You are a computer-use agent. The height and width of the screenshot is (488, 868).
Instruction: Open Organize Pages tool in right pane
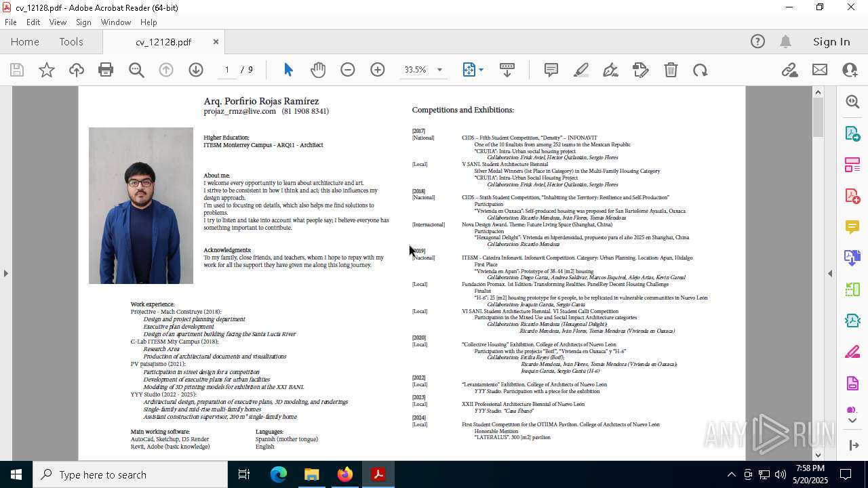[x=852, y=164]
